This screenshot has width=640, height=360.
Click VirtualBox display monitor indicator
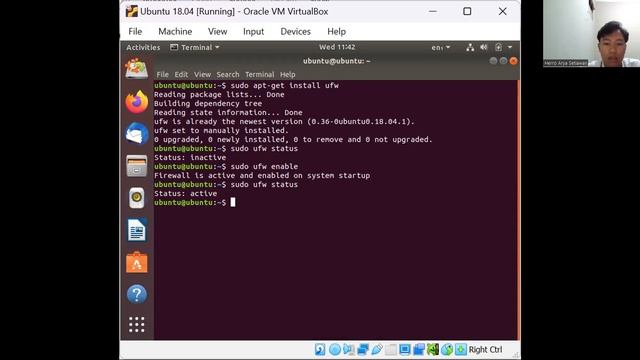405,349
